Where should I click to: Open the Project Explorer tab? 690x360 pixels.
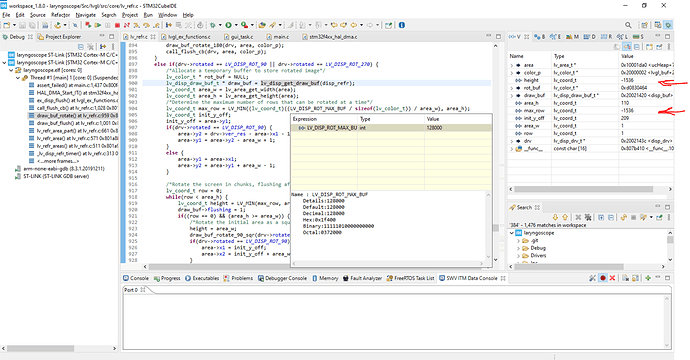coord(59,37)
